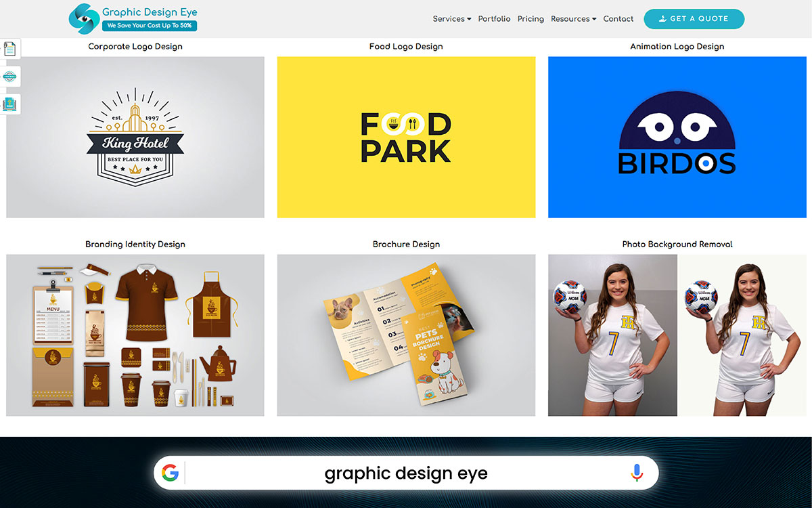The image size is (812, 508).
Task: Open the soccer player background removal thumbnail
Action: [x=677, y=335]
